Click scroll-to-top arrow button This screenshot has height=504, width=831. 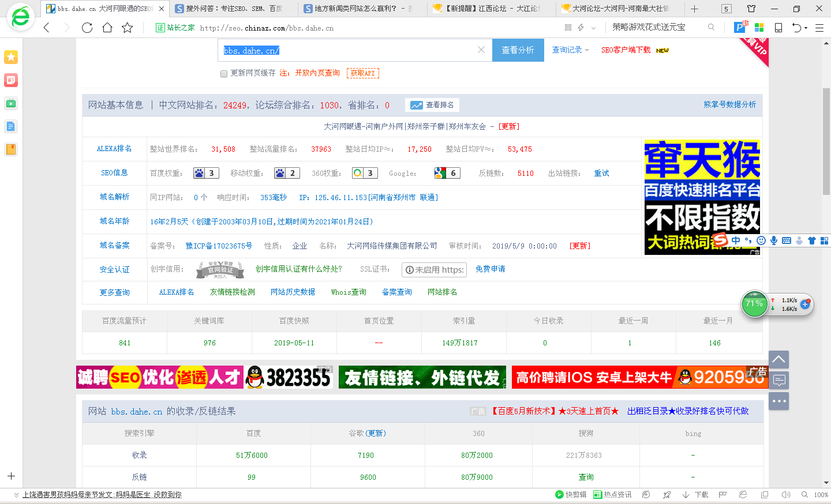pos(778,359)
